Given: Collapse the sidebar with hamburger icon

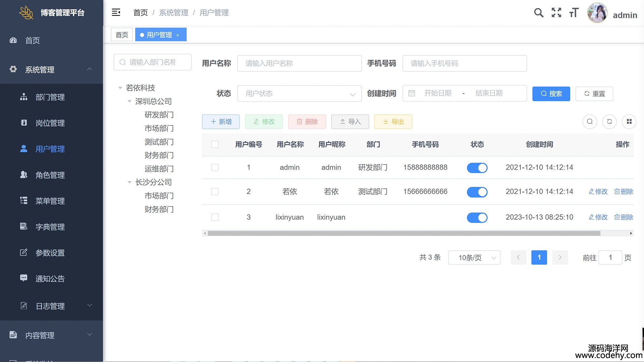Looking at the screenshot, I should tap(116, 13).
